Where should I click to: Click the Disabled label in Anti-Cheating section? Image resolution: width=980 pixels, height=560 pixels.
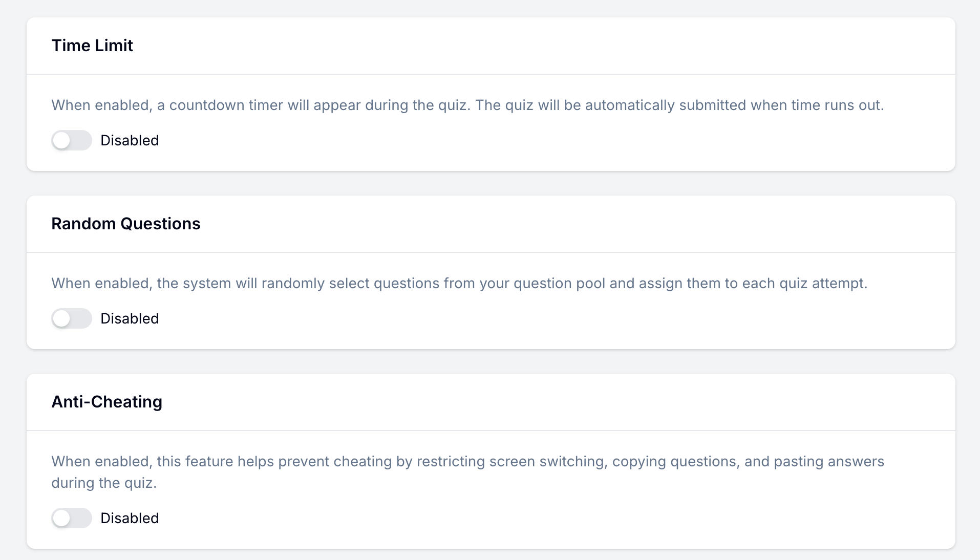point(130,518)
